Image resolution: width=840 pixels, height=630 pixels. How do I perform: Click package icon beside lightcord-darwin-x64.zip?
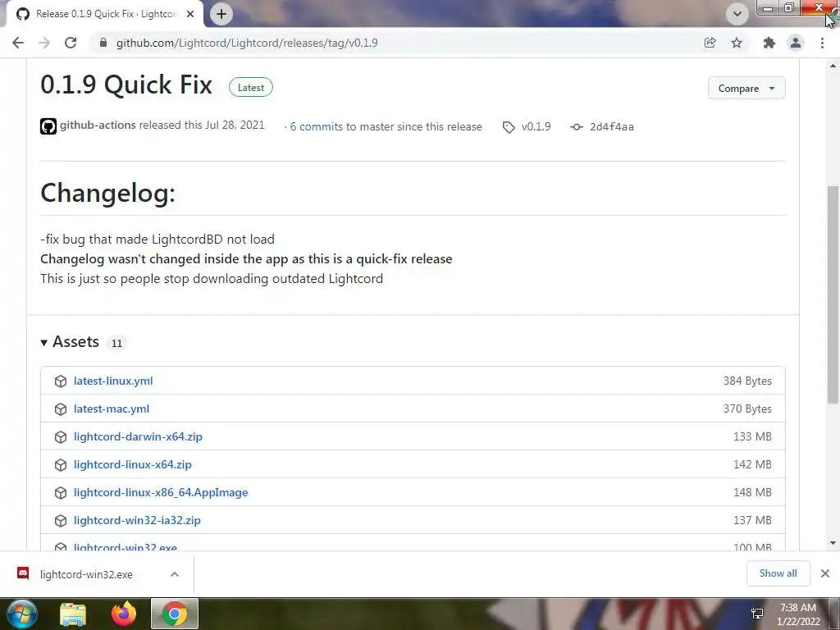(61, 436)
